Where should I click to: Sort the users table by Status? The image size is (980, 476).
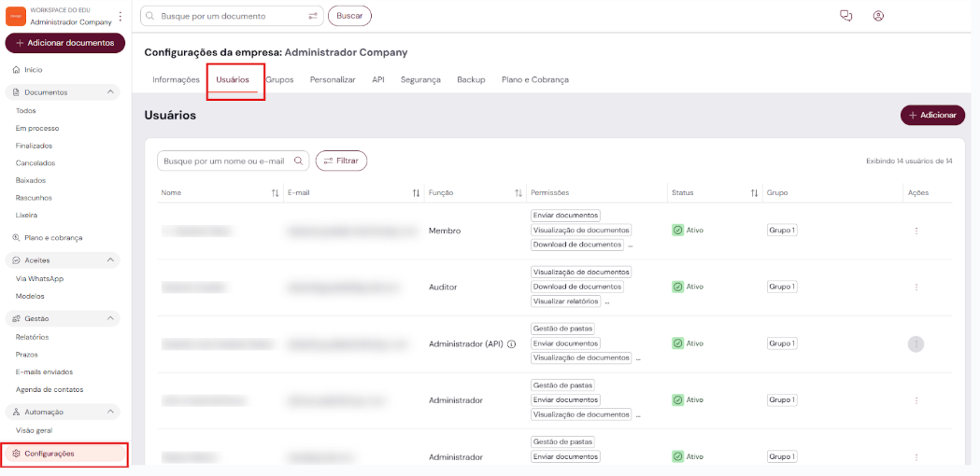(754, 193)
